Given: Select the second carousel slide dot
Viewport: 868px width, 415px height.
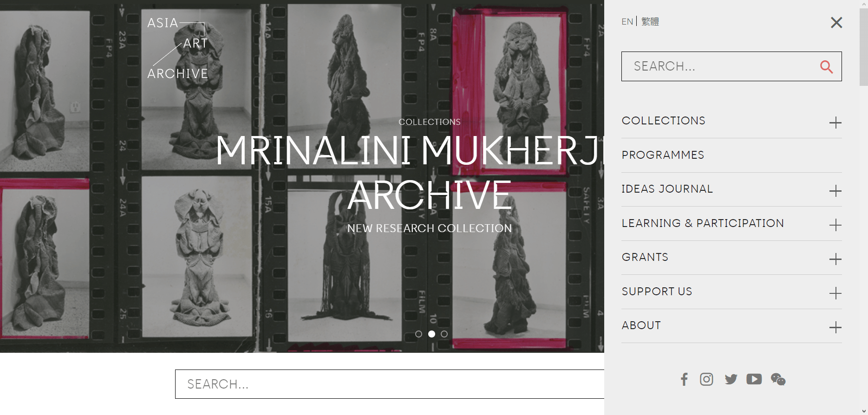Looking at the screenshot, I should 431,334.
